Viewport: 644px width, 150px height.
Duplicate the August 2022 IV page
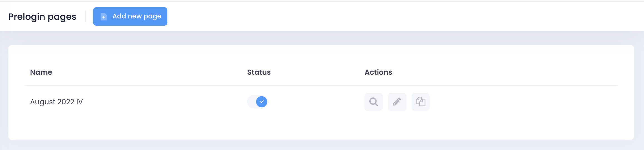pyautogui.click(x=420, y=102)
